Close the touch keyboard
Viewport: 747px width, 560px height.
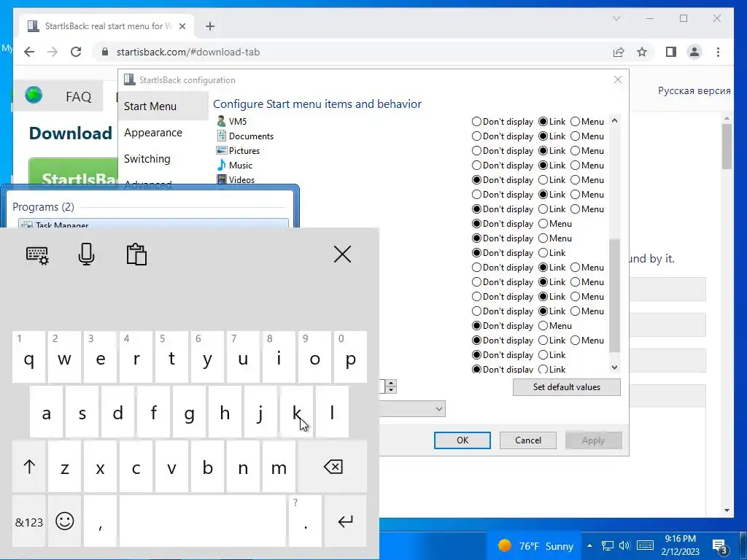(342, 254)
